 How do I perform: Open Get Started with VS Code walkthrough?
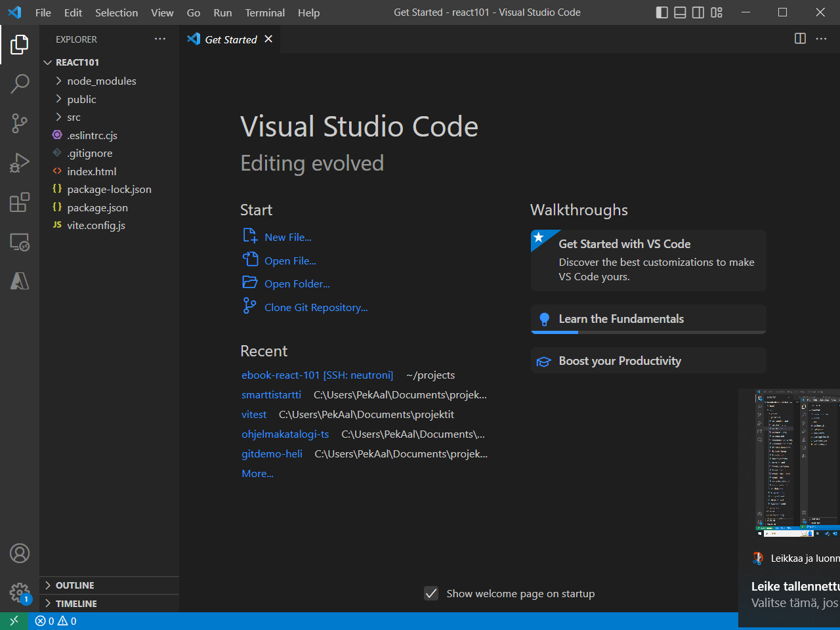tap(648, 260)
